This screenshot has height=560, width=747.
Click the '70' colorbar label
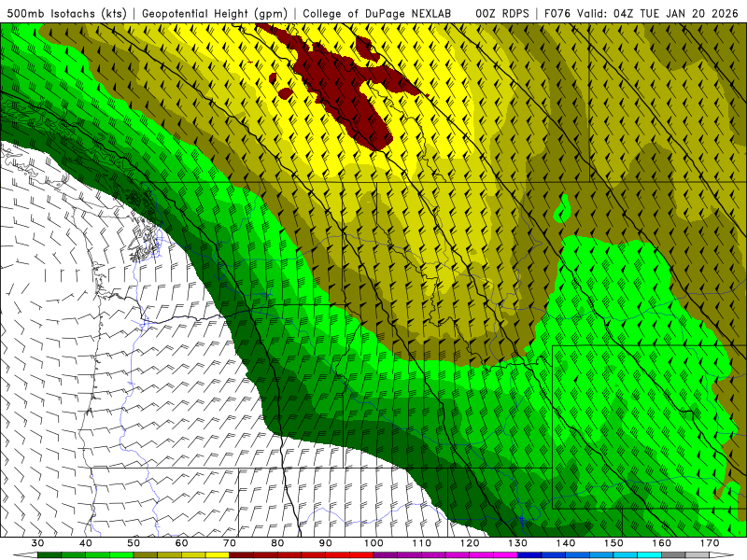(230, 543)
